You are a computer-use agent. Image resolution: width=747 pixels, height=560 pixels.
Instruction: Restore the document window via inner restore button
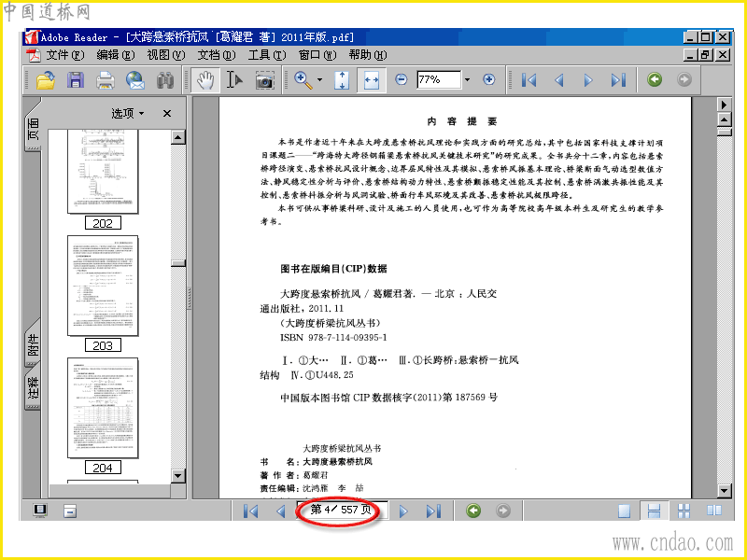[705, 55]
